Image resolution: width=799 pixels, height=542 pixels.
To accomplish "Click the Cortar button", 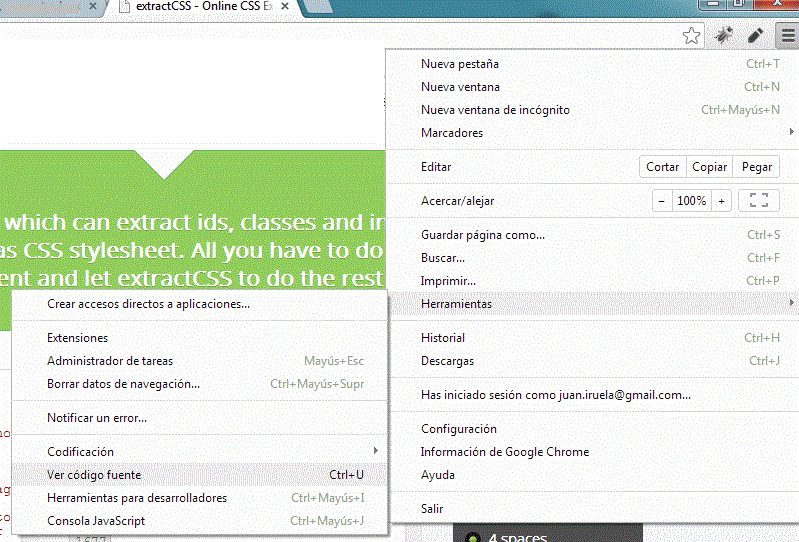I will (x=662, y=167).
